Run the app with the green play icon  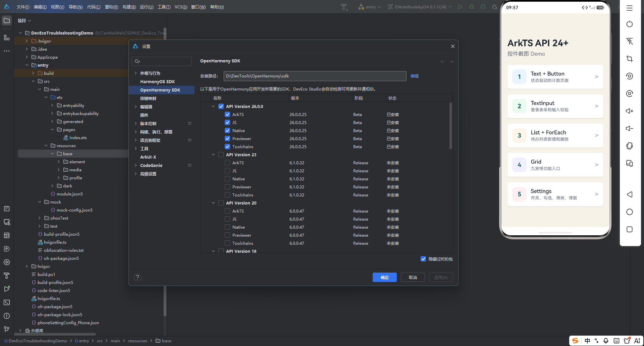tap(460, 7)
